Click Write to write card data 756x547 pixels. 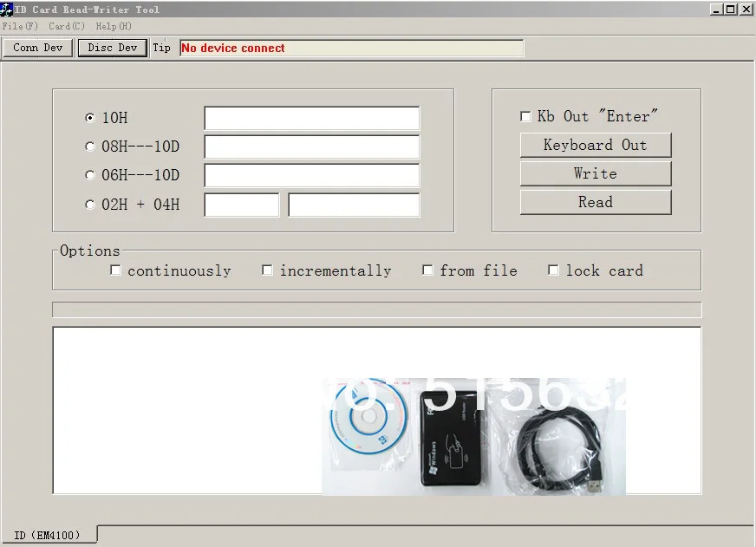tap(595, 173)
